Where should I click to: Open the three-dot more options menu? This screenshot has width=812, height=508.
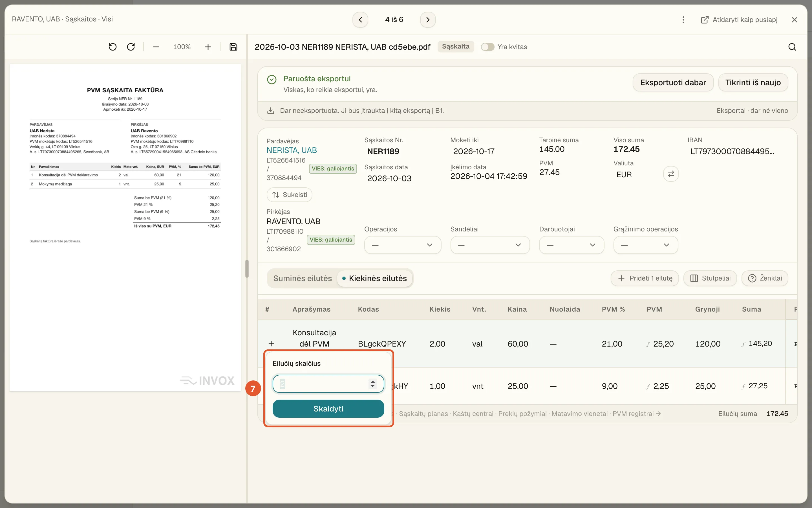683,19
